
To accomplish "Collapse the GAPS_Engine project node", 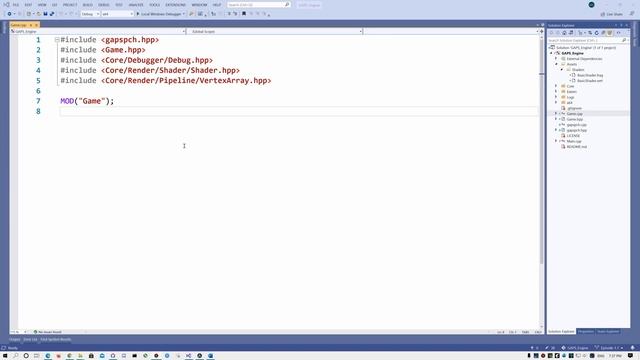I will tap(551, 53).
